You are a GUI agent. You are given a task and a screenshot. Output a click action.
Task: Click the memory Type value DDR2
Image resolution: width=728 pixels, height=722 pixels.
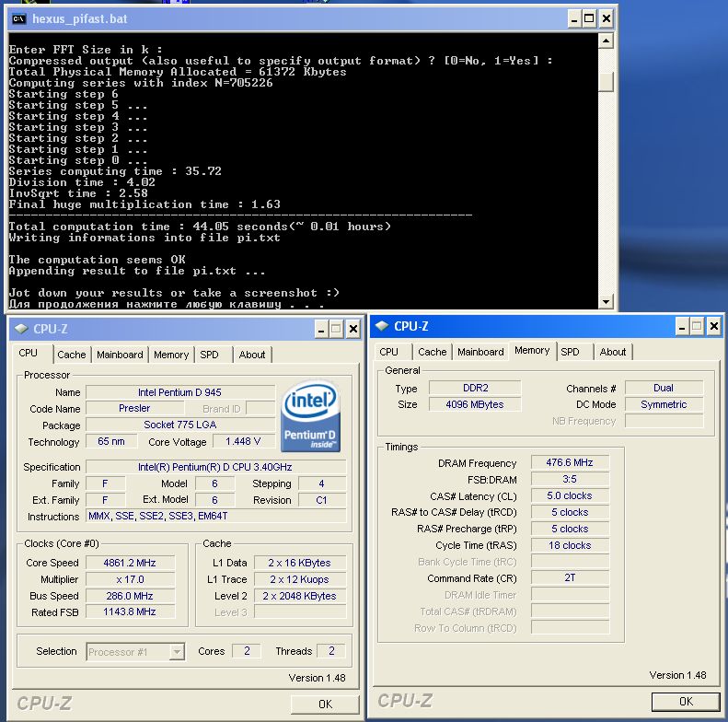point(475,388)
